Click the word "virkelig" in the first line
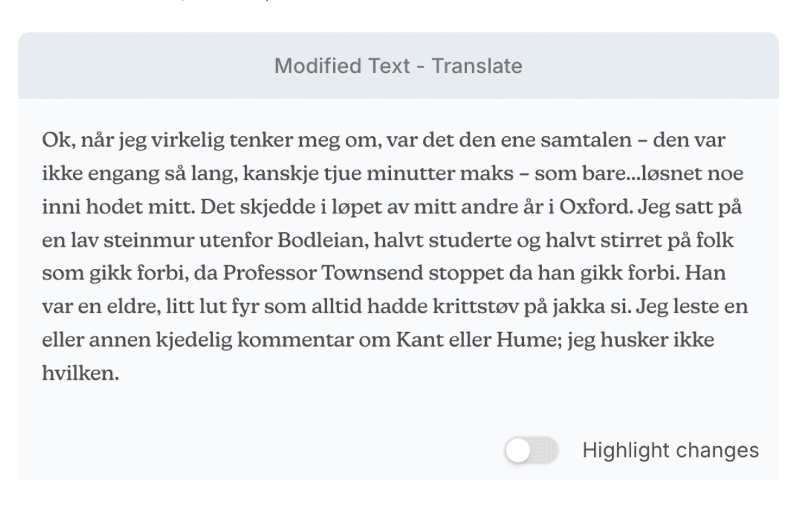Image resolution: width=798 pixels, height=532 pixels. (x=189, y=141)
